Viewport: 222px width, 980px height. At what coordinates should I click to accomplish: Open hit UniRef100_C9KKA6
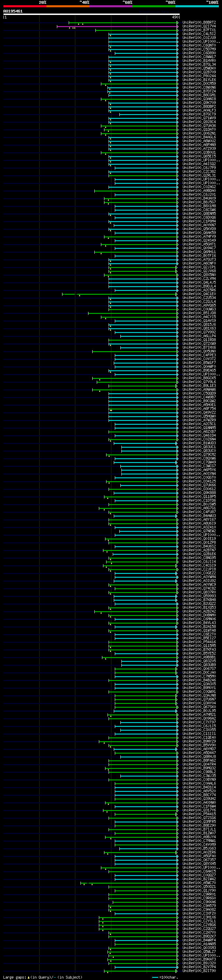pyautogui.click(x=199, y=902)
